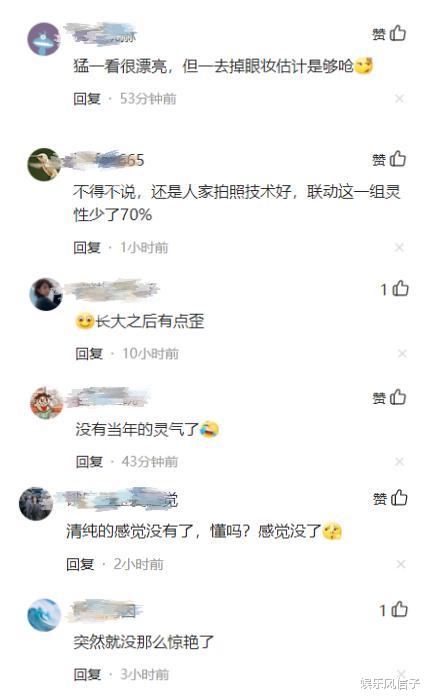Reply to the comment posted 1小时前

coord(87,247)
